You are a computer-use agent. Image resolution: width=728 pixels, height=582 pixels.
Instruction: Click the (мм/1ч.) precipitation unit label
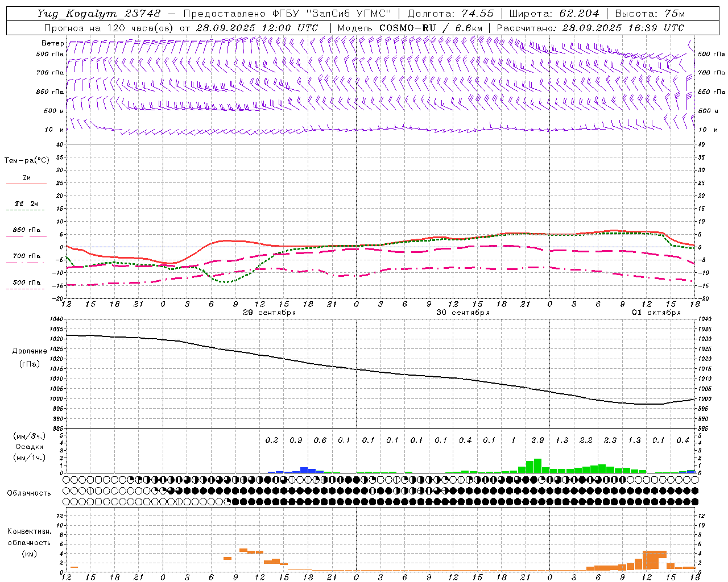[x=30, y=458]
